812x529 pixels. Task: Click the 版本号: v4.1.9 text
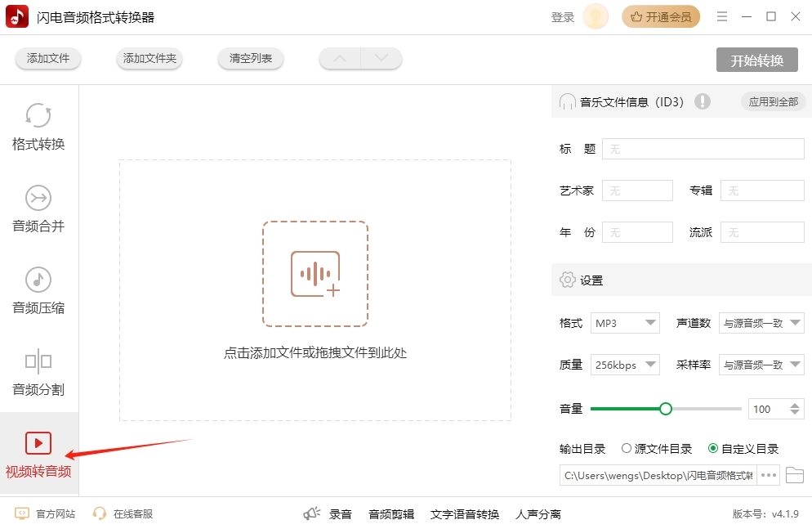click(x=765, y=513)
